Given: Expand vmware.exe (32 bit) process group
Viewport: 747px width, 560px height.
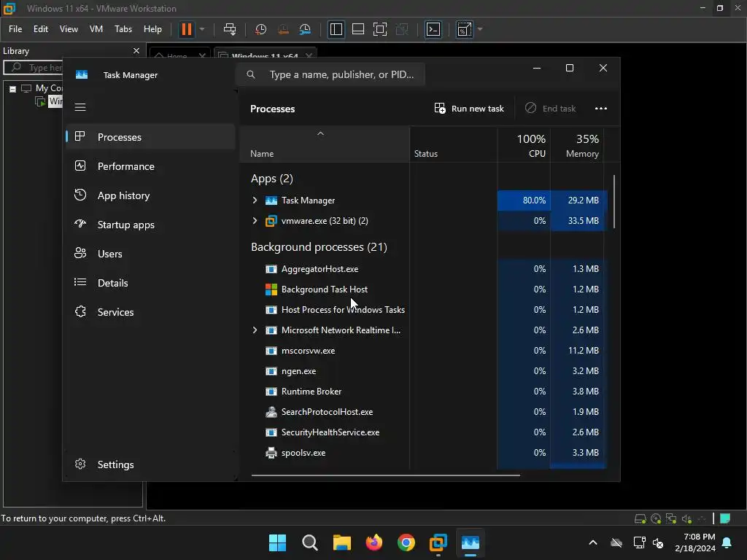Looking at the screenshot, I should (255, 221).
